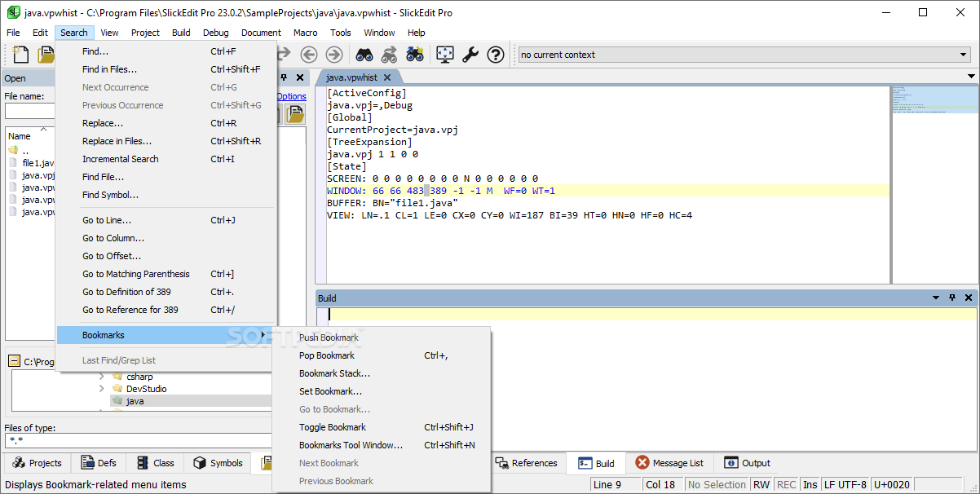Viewport: 980px width, 494px height.
Task: Close the java.vpwhist editor tab
Action: (387, 77)
